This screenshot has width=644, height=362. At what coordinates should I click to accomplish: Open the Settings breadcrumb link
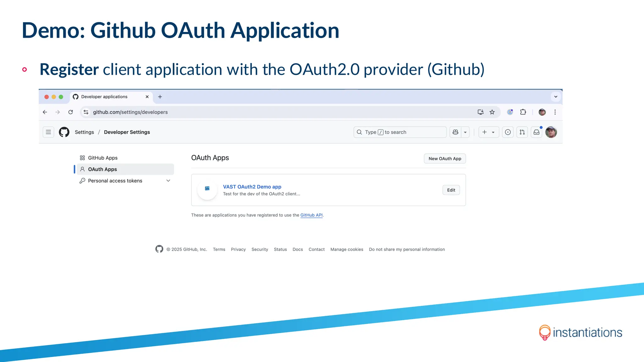click(x=84, y=132)
